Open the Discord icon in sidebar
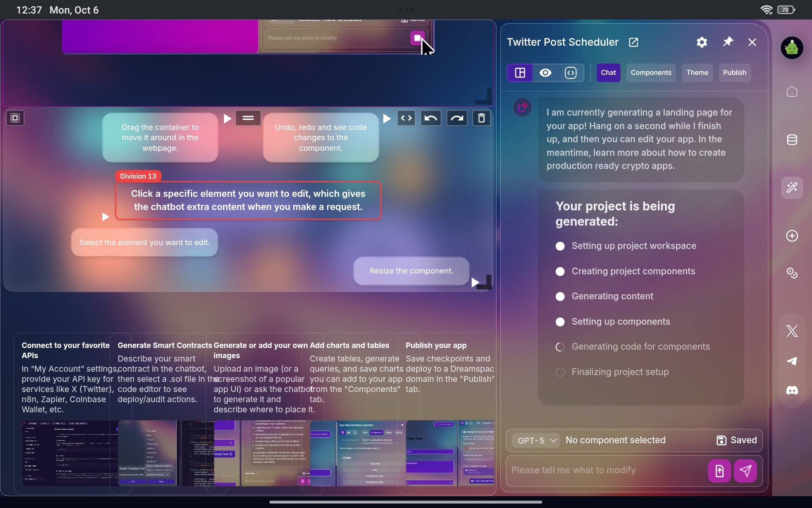 [x=792, y=390]
